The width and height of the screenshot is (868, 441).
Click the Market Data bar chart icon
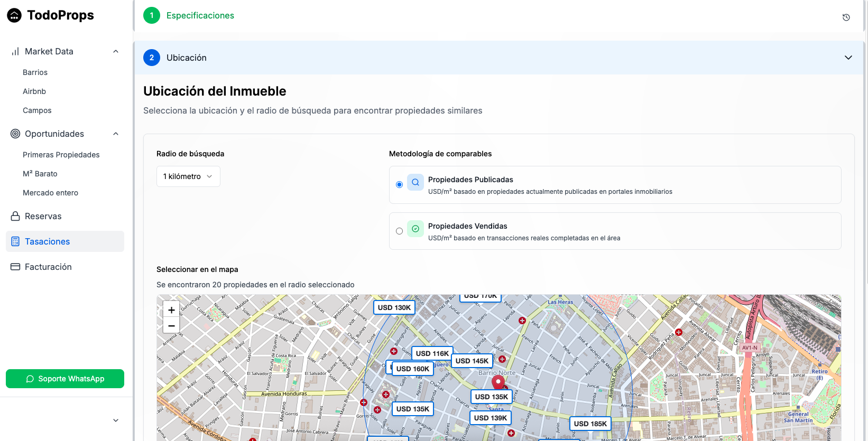[x=15, y=51]
